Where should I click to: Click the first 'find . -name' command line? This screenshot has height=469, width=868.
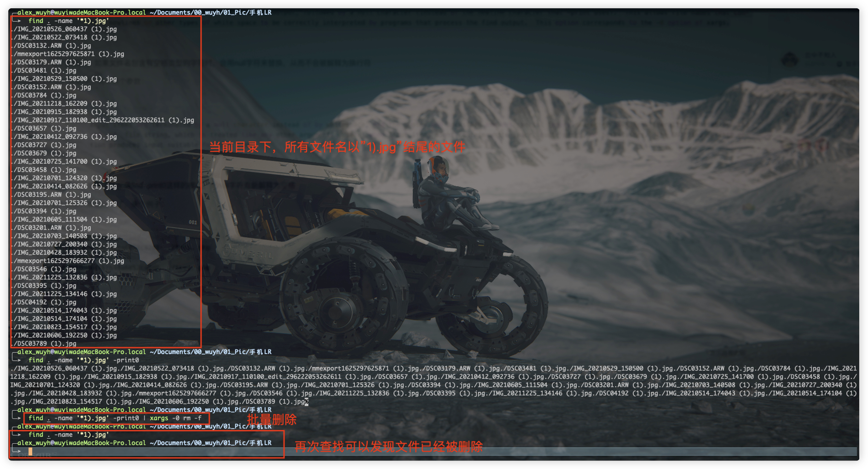pos(68,21)
